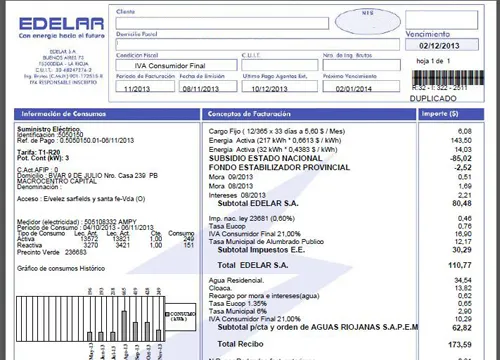Viewport: 500px width, 360px height.
Task: Click the DUPLICADO label
Action: 433,98
